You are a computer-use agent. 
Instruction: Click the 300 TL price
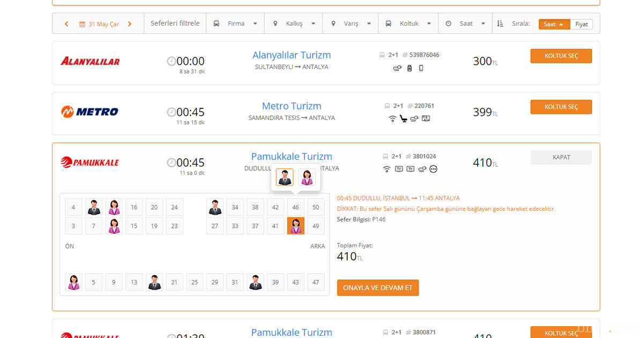tap(486, 61)
